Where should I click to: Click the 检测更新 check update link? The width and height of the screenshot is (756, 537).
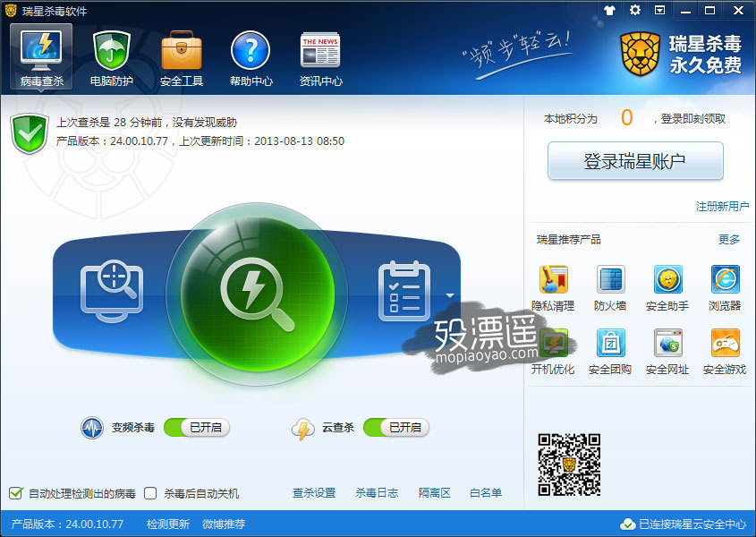(168, 524)
